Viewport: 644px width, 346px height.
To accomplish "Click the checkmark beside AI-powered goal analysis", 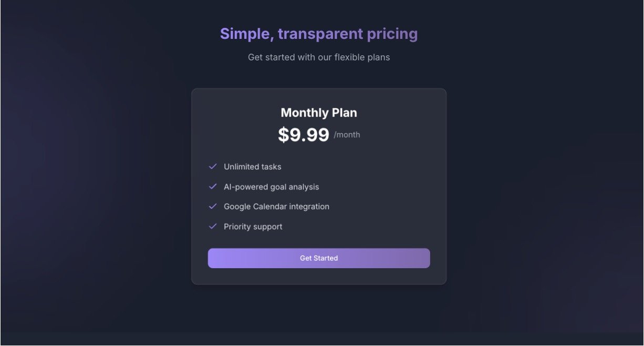I will point(213,187).
